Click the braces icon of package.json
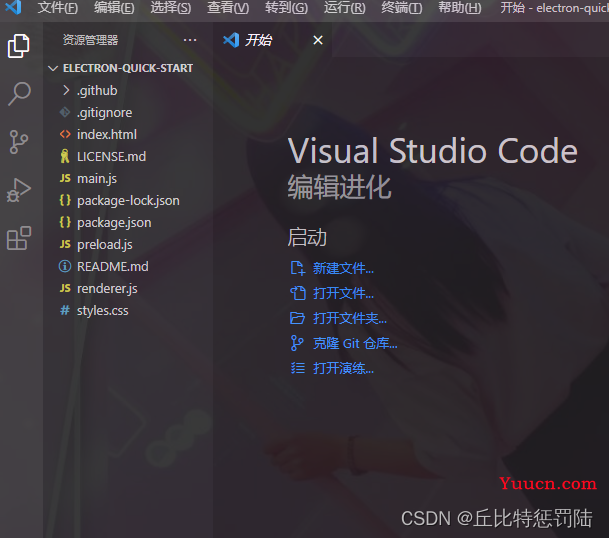Screen dimensions: 609x538 (65, 222)
